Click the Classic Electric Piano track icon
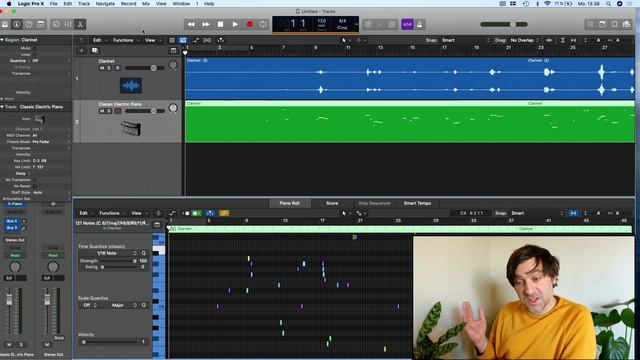The height and width of the screenshot is (360, 640). [131, 129]
